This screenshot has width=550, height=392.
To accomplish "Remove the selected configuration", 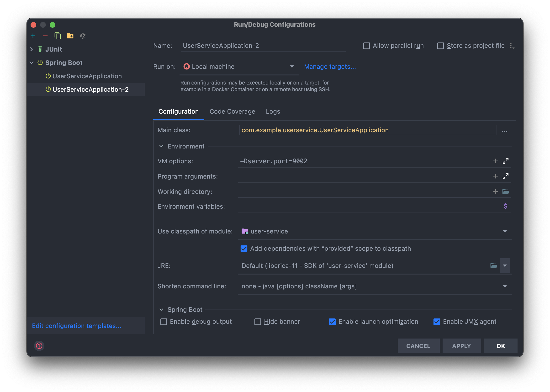I will click(45, 36).
